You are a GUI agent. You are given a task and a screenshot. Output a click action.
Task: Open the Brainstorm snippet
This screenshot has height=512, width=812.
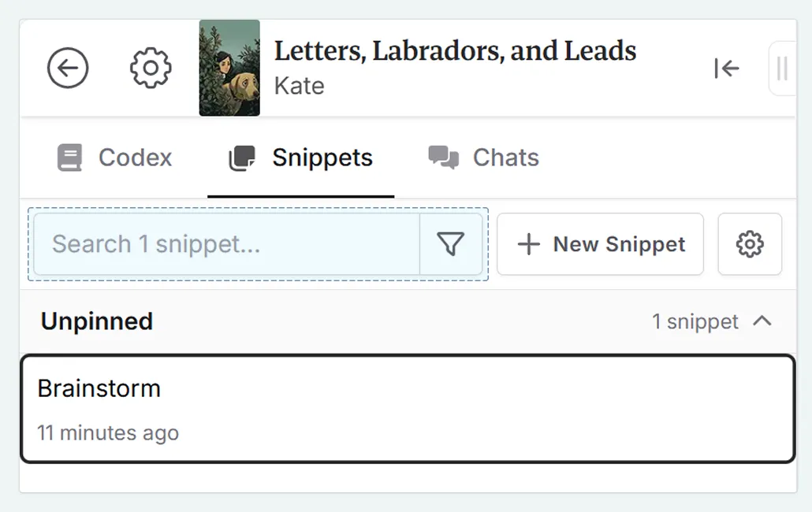(x=406, y=408)
